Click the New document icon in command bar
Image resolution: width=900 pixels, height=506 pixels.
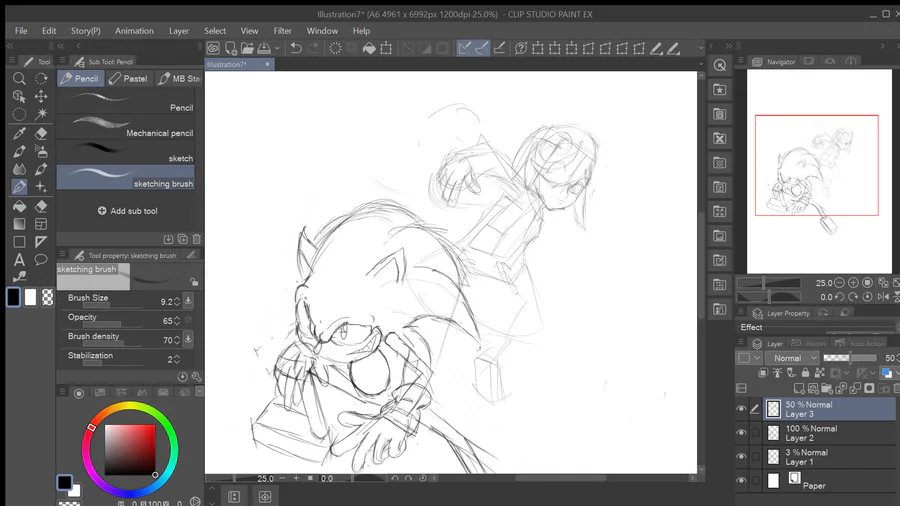[231, 49]
